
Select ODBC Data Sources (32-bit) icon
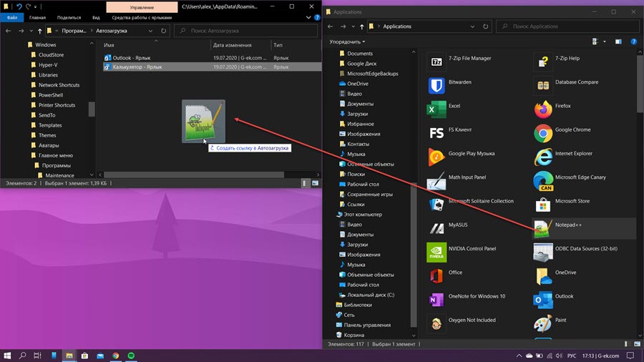click(543, 253)
